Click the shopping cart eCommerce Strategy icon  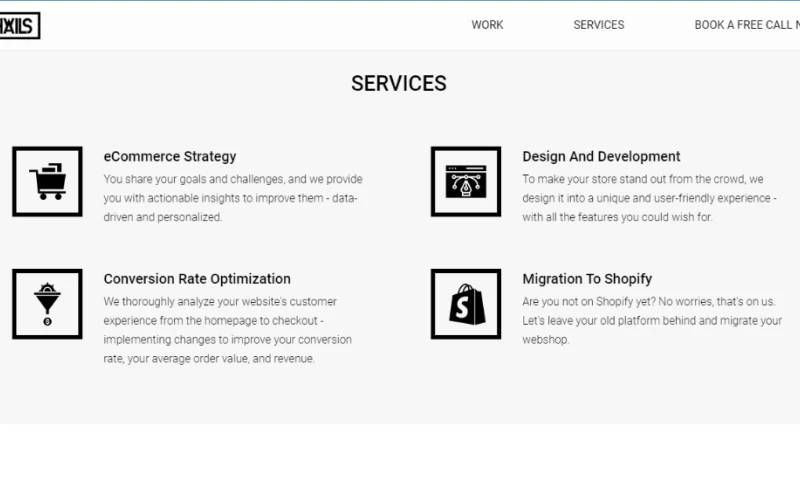[47, 181]
